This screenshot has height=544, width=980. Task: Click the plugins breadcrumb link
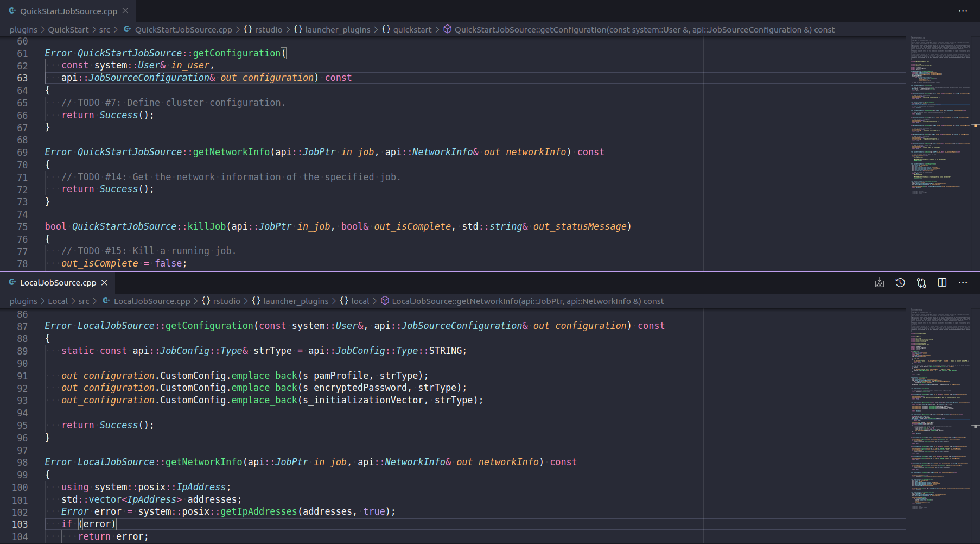pos(23,29)
